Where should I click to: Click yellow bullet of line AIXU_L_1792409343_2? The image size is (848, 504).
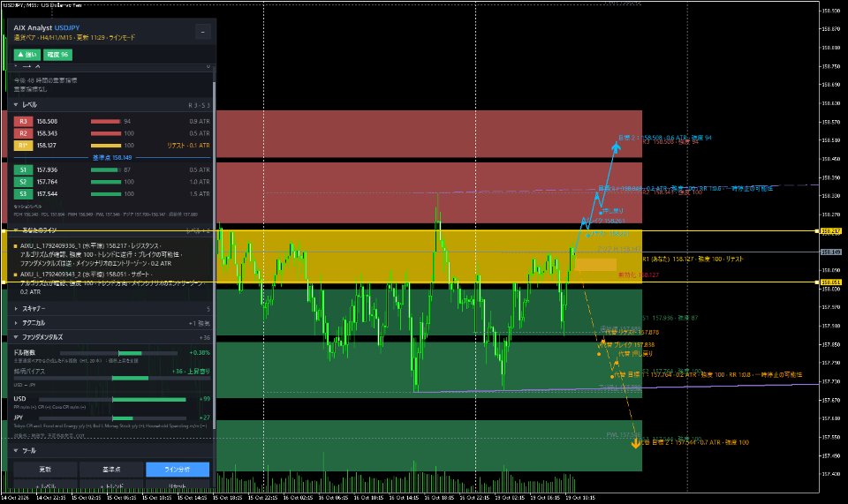point(16,275)
